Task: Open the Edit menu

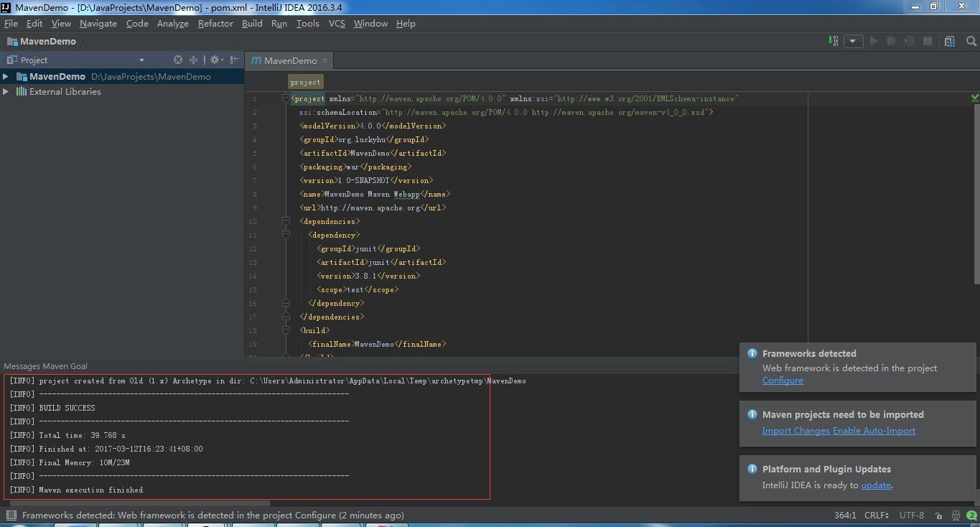Action: [x=34, y=23]
